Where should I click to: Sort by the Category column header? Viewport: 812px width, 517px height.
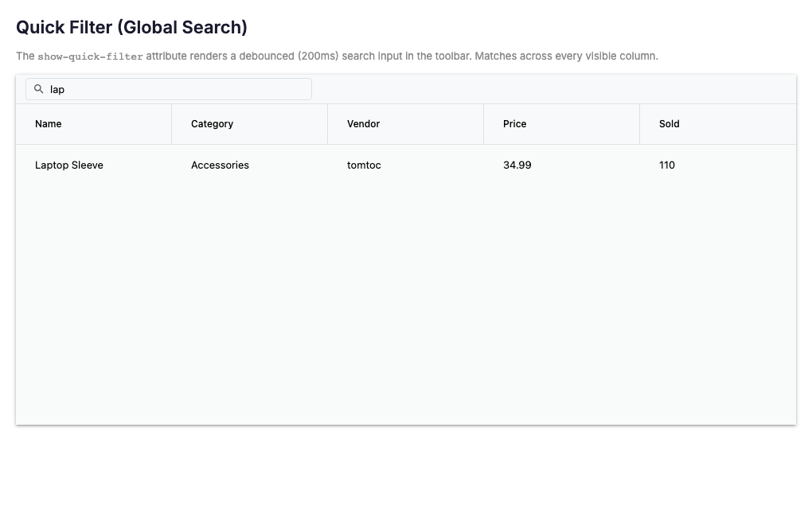click(x=250, y=124)
